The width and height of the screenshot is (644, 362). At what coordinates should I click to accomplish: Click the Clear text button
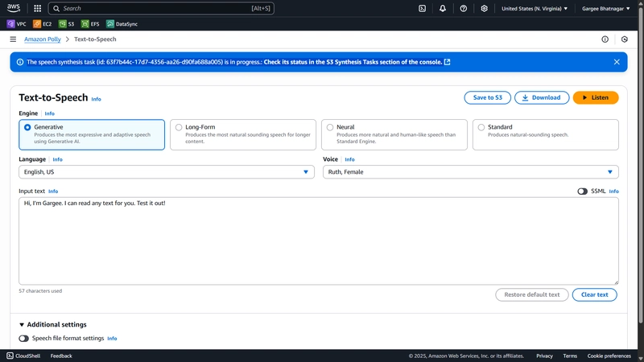pos(594,294)
